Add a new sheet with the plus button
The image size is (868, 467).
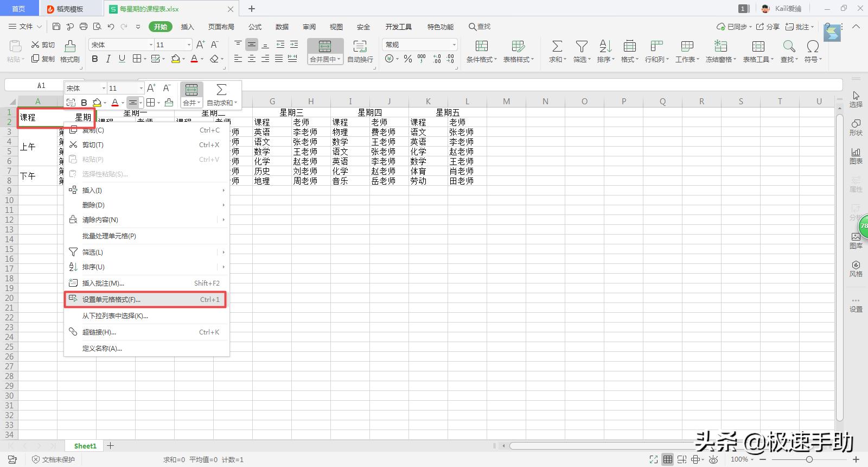point(111,446)
